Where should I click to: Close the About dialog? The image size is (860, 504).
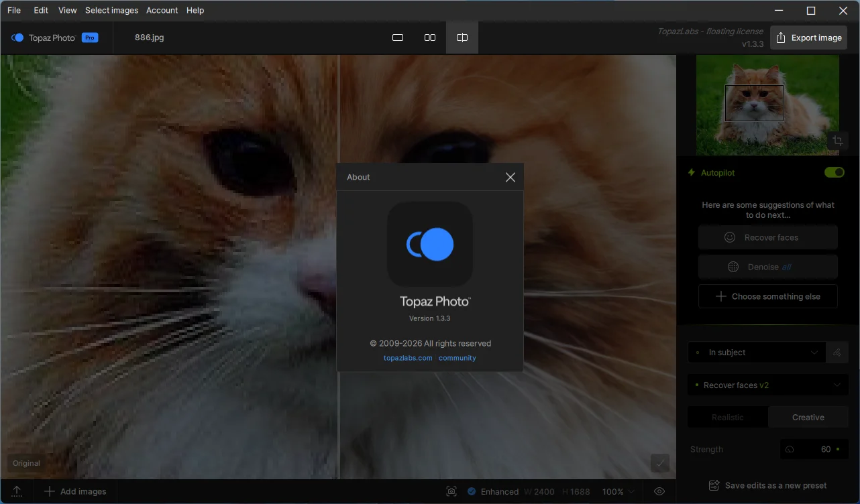click(510, 178)
